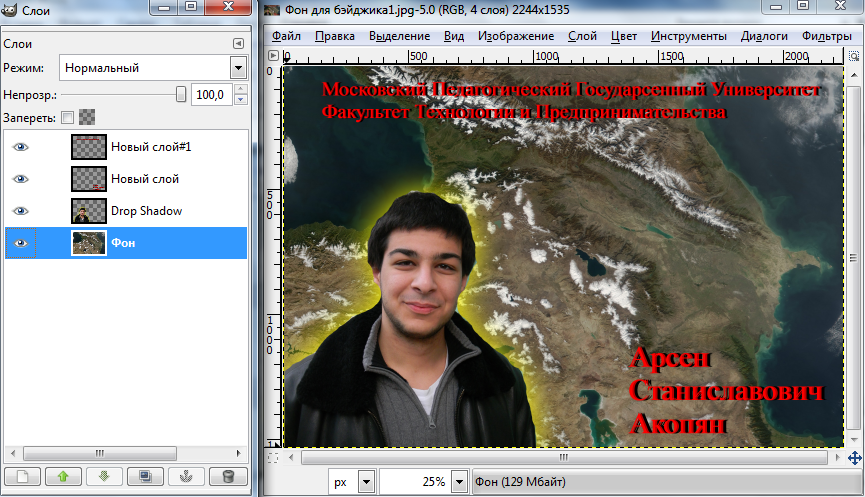Increase opacity with spinner up arrow
This screenshot has width=865, height=497.
(x=240, y=90)
